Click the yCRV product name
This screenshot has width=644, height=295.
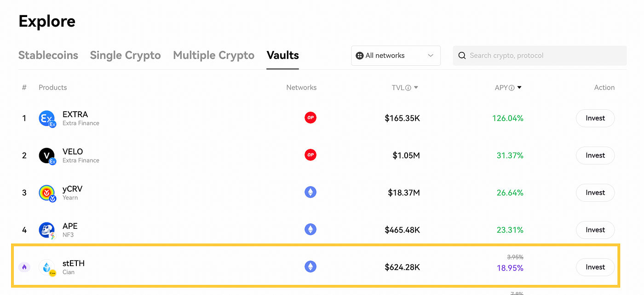click(x=73, y=189)
